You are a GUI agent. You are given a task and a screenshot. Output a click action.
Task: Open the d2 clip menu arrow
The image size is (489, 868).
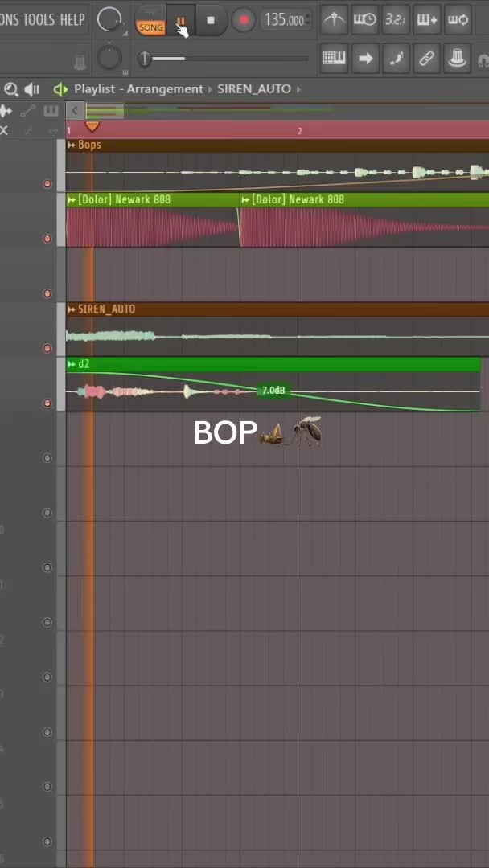72,364
